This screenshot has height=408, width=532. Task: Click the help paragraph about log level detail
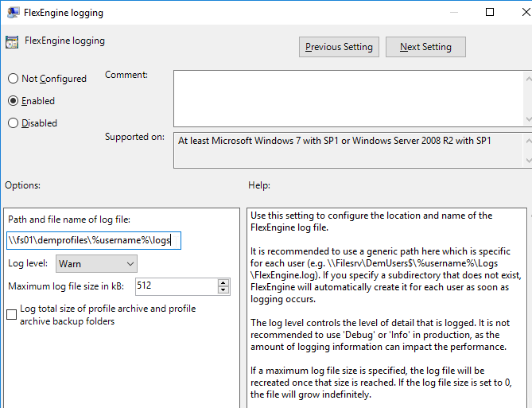380,335
